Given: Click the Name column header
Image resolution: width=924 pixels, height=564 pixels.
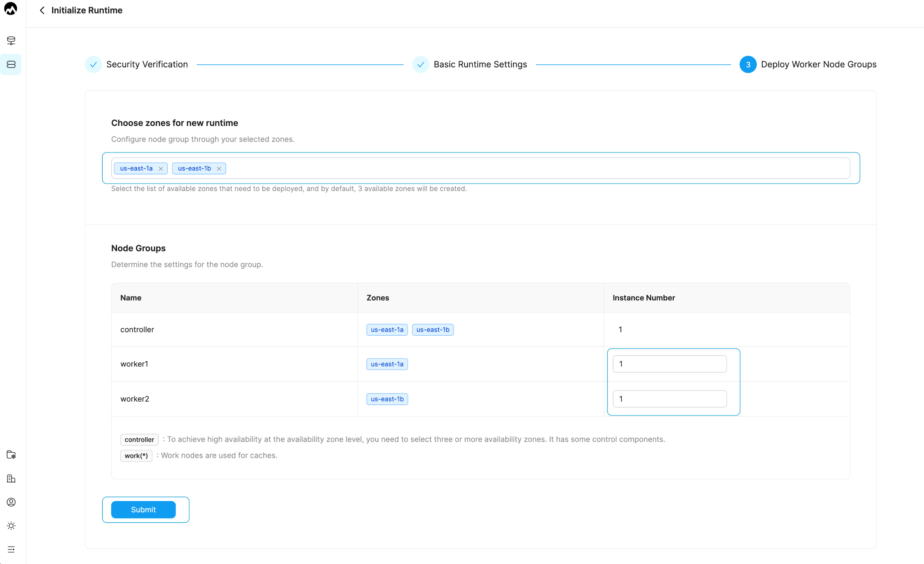Looking at the screenshot, I should (x=234, y=298).
